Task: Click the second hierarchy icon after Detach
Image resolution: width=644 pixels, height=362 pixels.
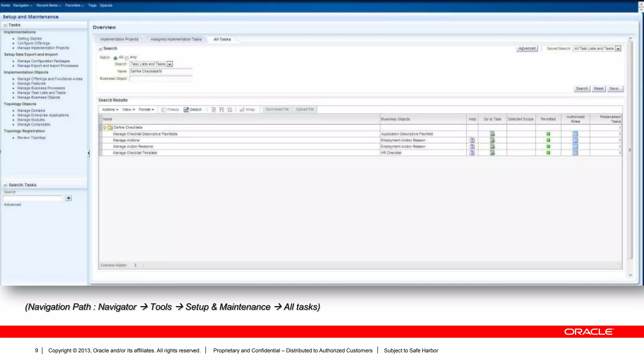Action: pos(222,110)
